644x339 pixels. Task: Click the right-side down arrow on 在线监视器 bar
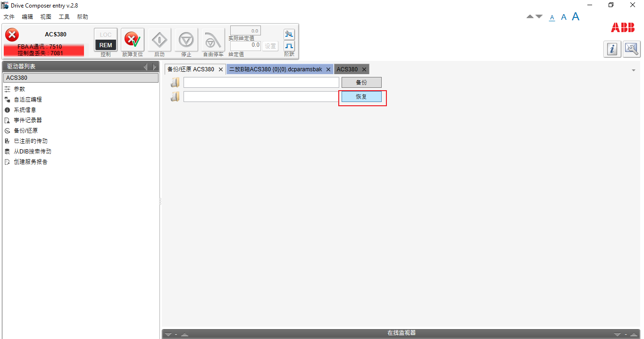pos(618,335)
